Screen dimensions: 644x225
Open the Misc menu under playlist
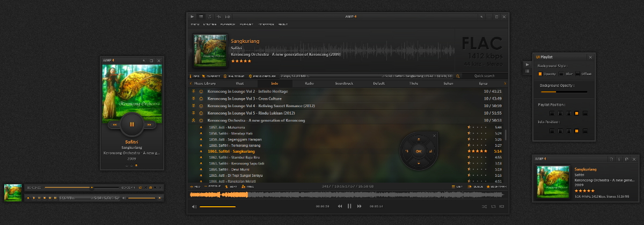(248, 186)
